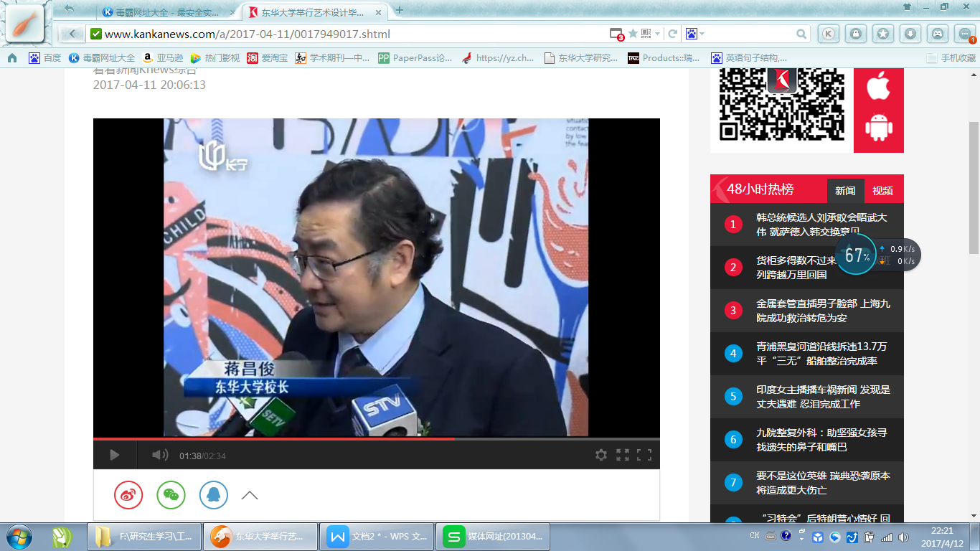980x551 pixels.
Task: Enter fullscreen mode in video player
Action: tap(644, 455)
